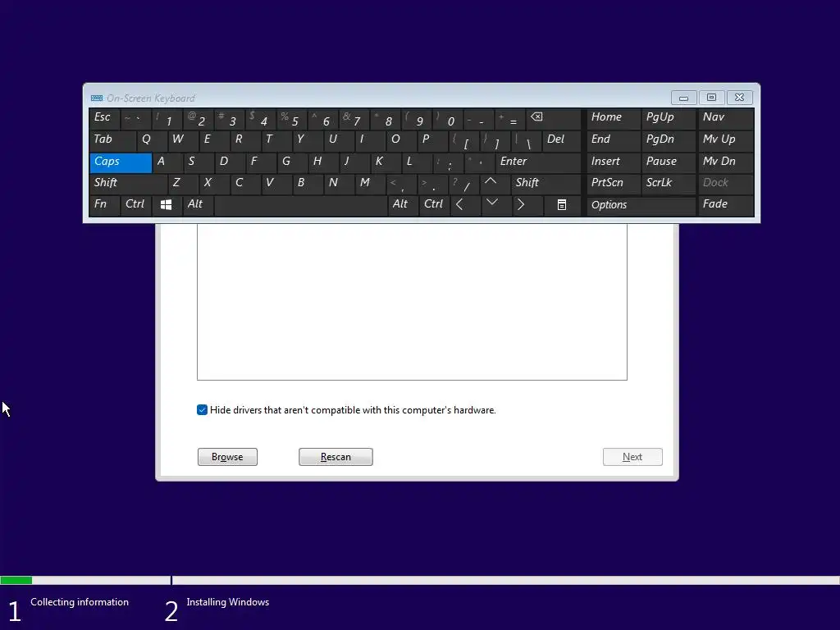Click the A key
This screenshot has width=840, height=630.
click(167, 162)
